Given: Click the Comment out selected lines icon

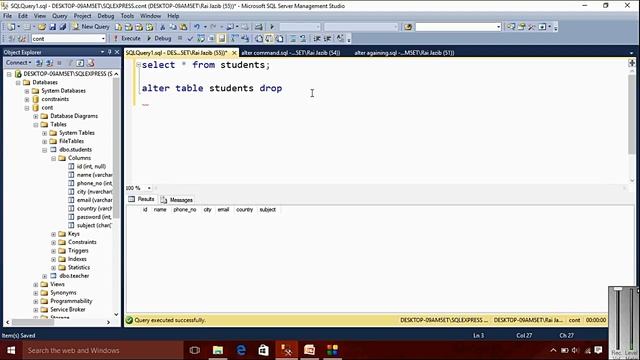Looking at the screenshot, I should point(293,38).
